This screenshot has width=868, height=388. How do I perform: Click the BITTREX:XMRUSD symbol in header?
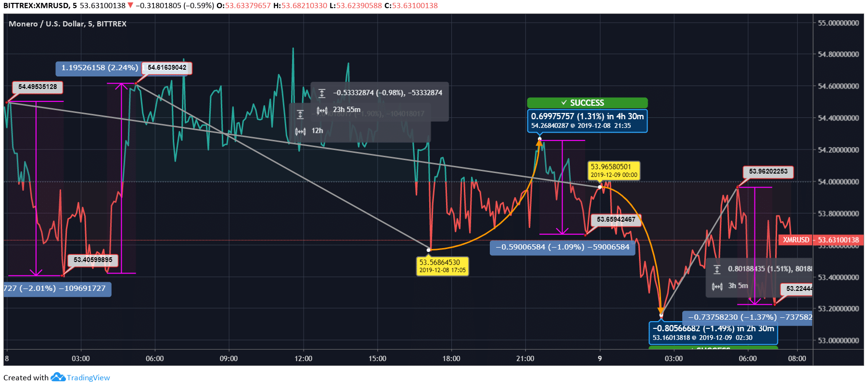click(36, 6)
